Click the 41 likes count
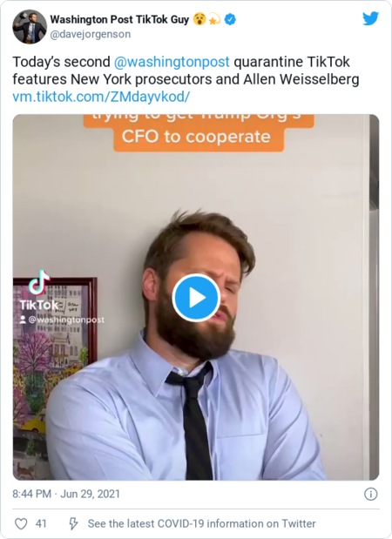Image resolution: width=392 pixels, height=539 pixels. 41,523
